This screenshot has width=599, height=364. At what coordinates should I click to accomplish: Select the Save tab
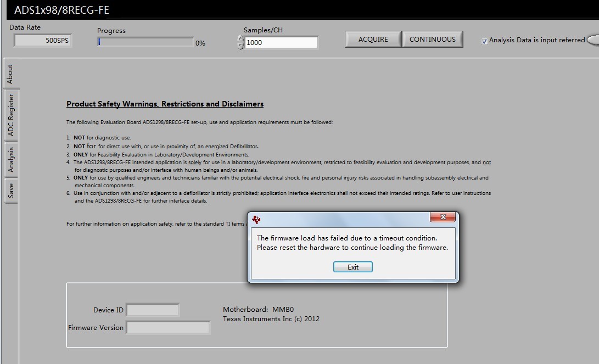[10, 191]
